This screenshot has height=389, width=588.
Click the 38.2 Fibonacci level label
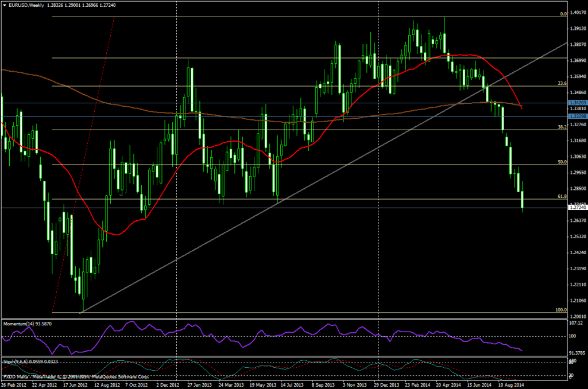(563, 127)
